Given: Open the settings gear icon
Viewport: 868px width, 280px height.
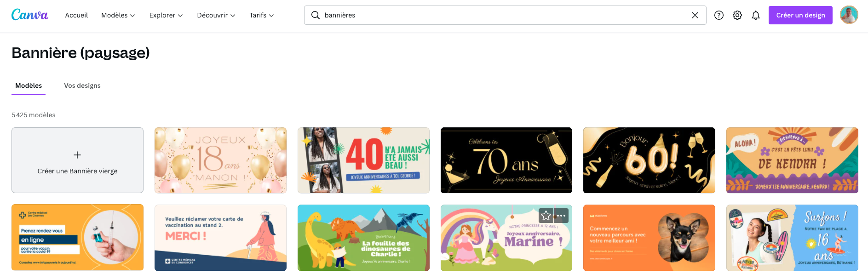Looking at the screenshot, I should click(737, 15).
